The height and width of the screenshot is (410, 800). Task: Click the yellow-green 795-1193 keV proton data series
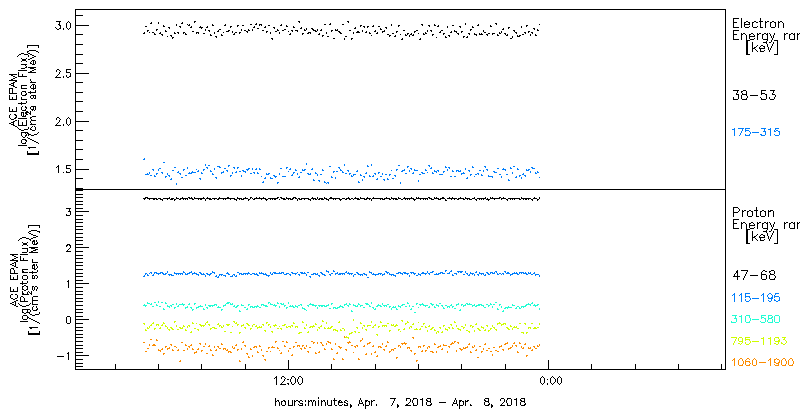341,326
